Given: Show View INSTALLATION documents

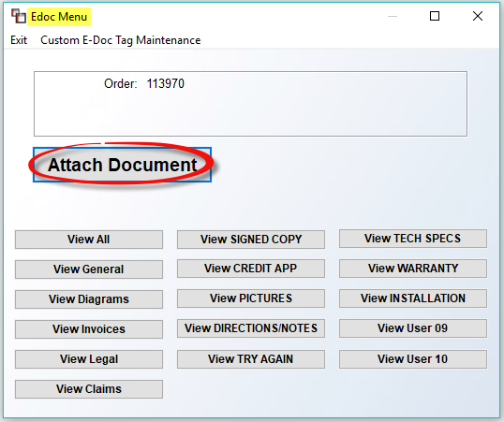Looking at the screenshot, I should pyautogui.click(x=413, y=298).
